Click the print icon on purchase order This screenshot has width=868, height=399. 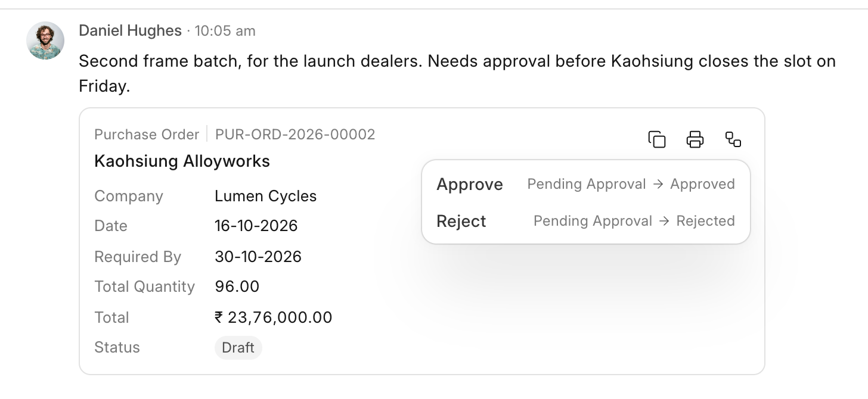click(x=695, y=139)
